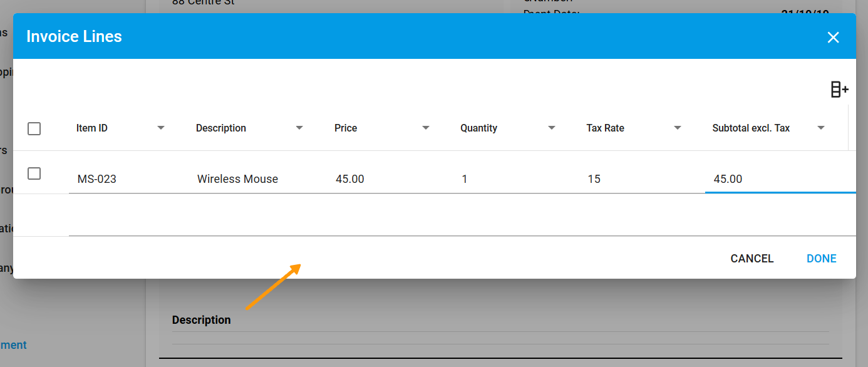The width and height of the screenshot is (868, 367).
Task: Click the DONE button
Action: point(821,258)
